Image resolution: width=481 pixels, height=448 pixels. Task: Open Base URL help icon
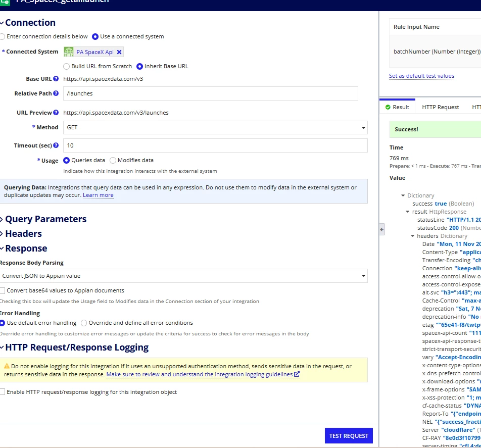(56, 78)
